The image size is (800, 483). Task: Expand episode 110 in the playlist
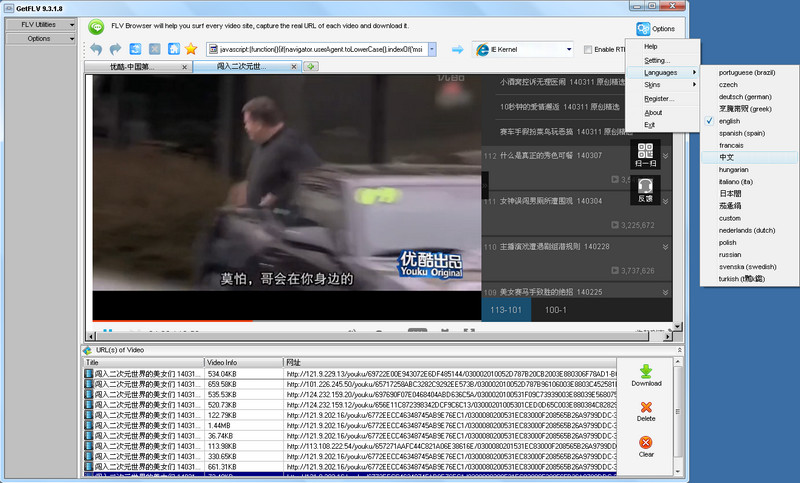[x=665, y=247]
